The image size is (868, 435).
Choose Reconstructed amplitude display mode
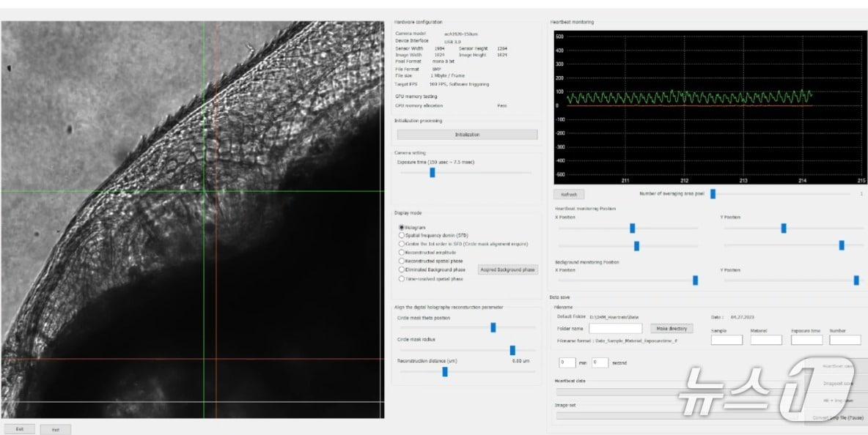click(401, 252)
